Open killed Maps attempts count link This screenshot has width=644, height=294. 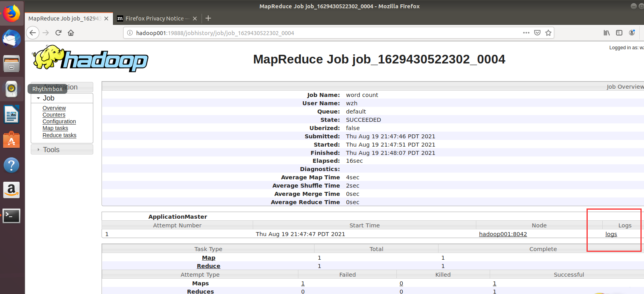(x=401, y=283)
